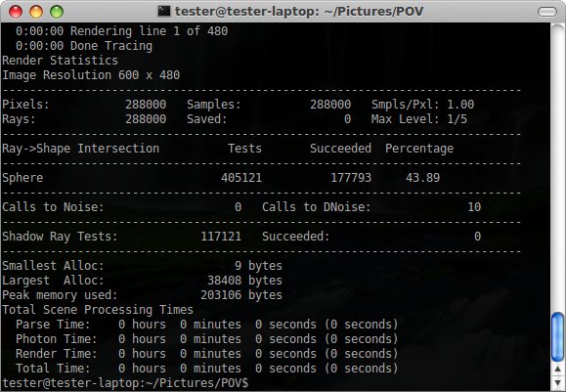This screenshot has height=392, width=566.
Task: Click the pill-shaped toolbar toggle in the title bar
Action: pyautogui.click(x=547, y=12)
